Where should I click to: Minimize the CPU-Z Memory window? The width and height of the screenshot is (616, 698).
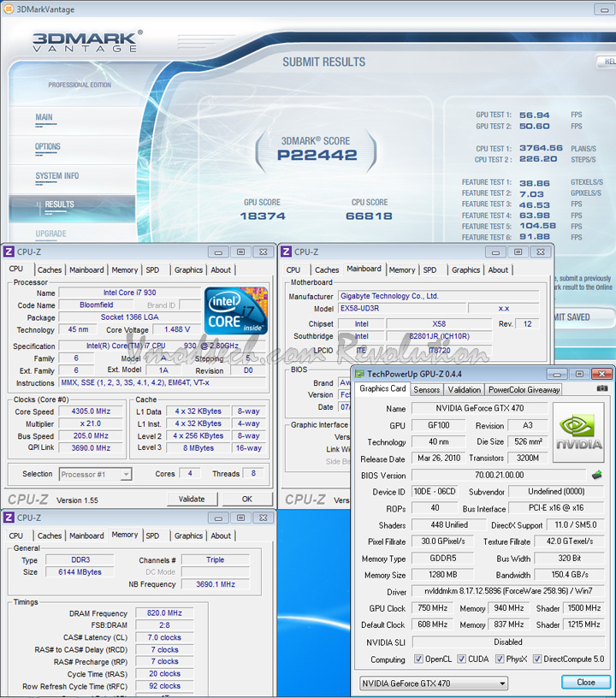click(218, 518)
